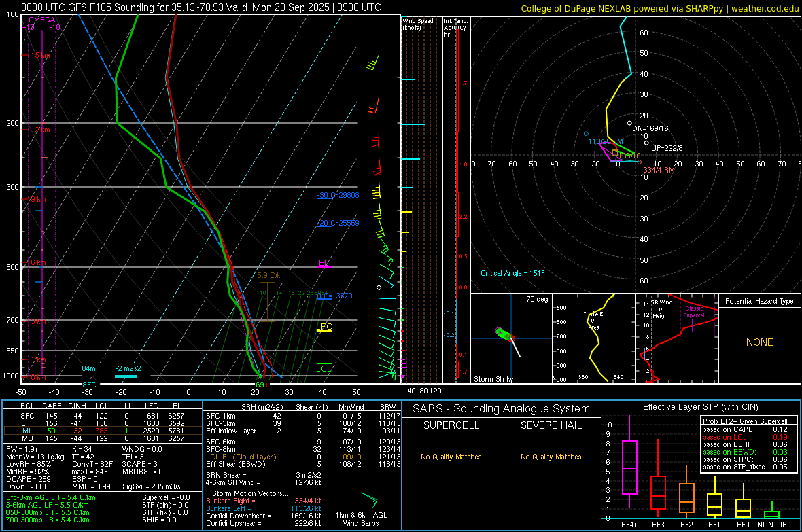Click the orange mean wind square on hodograph
This screenshot has width=802, height=532.
coord(615,152)
